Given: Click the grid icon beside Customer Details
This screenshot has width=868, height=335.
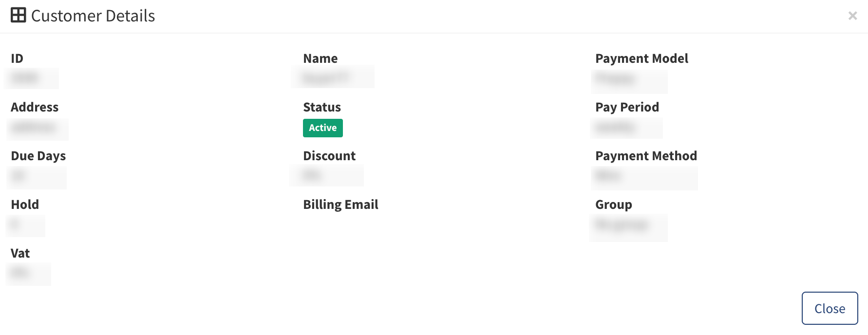Looking at the screenshot, I should [19, 15].
